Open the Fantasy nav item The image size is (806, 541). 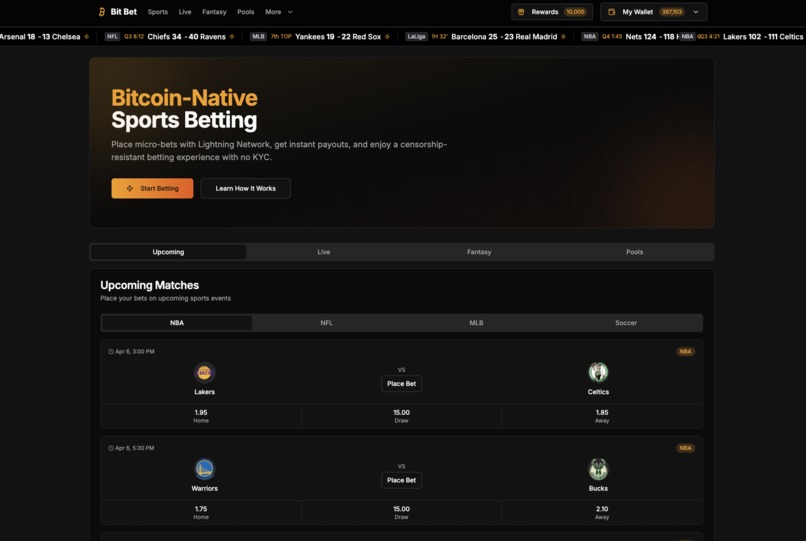[214, 12]
